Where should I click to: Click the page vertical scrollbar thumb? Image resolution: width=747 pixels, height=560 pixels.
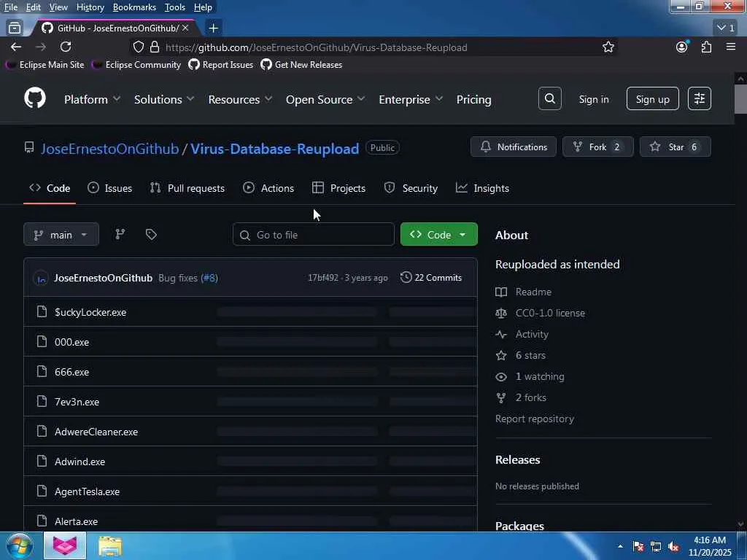[741, 99]
